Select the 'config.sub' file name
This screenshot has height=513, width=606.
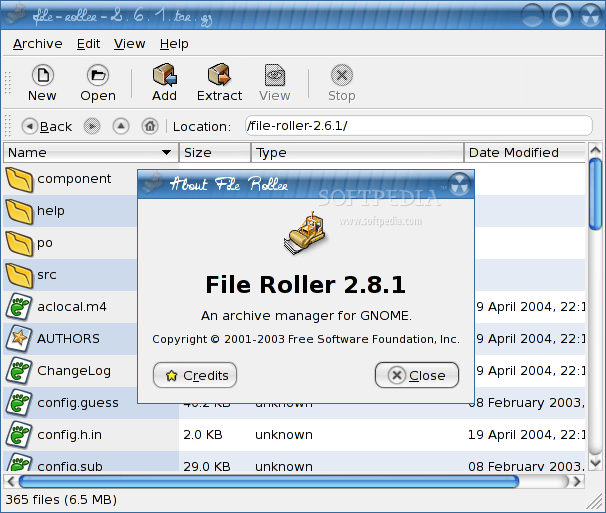[70, 466]
